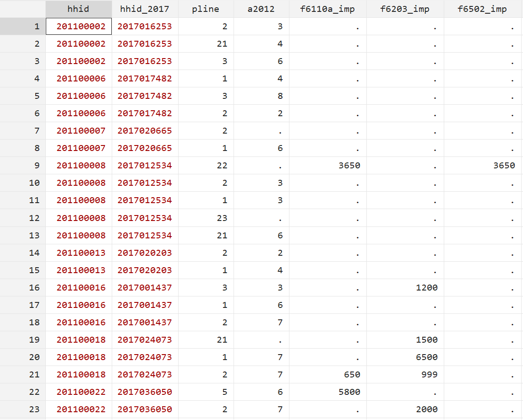523x420 pixels.
Task: Click hhid_2017 cell 2017017482 in row 6
Action: tap(145, 113)
